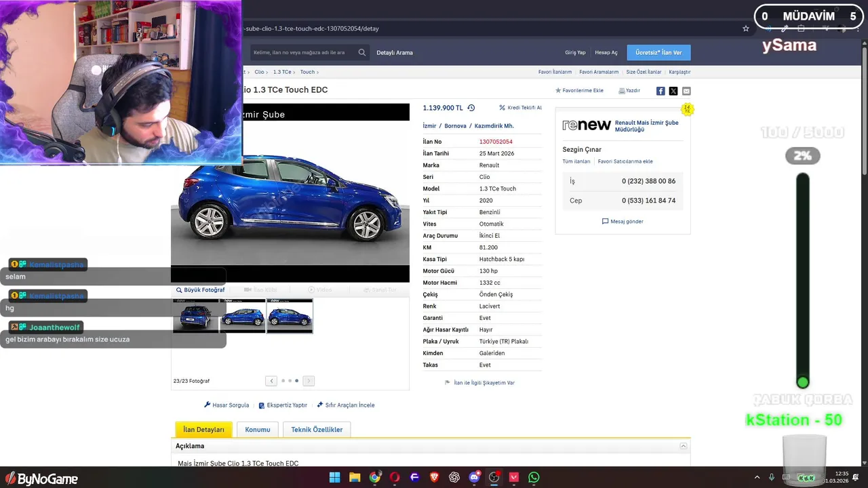Click İlan ile İlgili Şikayetim Var flag link

tap(479, 383)
